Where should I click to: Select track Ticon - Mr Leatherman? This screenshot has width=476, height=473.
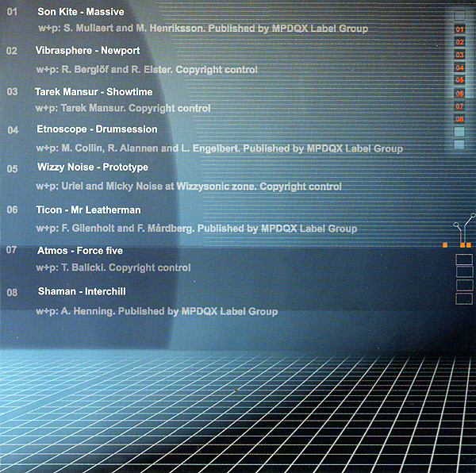88,210
